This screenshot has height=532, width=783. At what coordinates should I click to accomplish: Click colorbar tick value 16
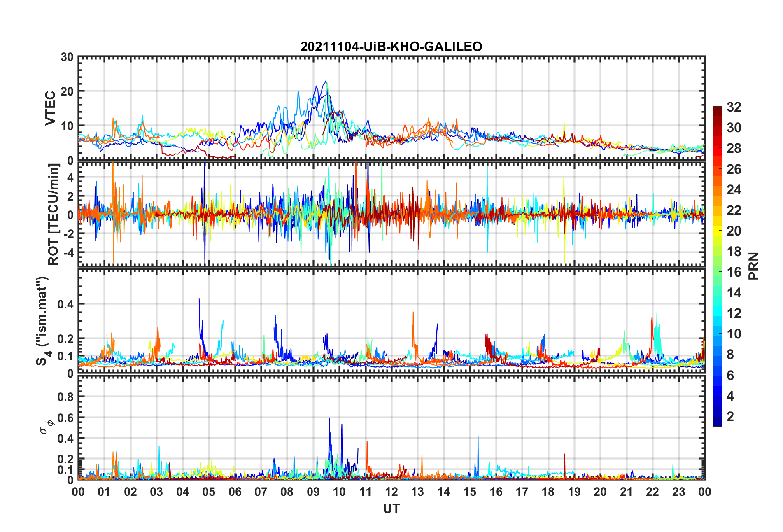[734, 272]
